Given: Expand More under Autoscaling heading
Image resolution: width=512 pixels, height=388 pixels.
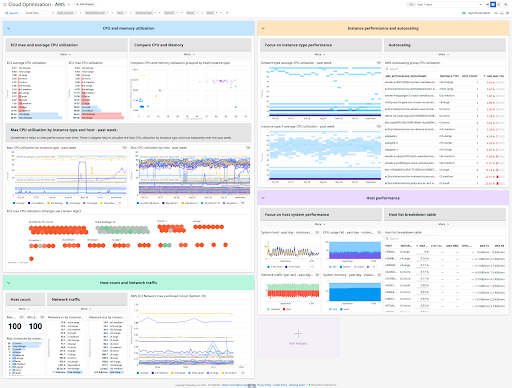Looking at the screenshot, I should click(x=444, y=54).
